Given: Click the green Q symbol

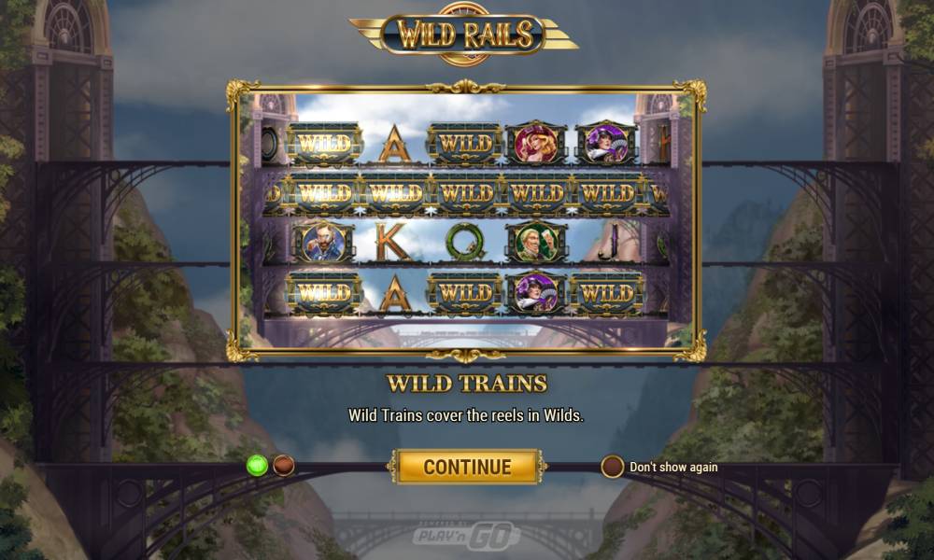Looking at the screenshot, I should [465, 243].
